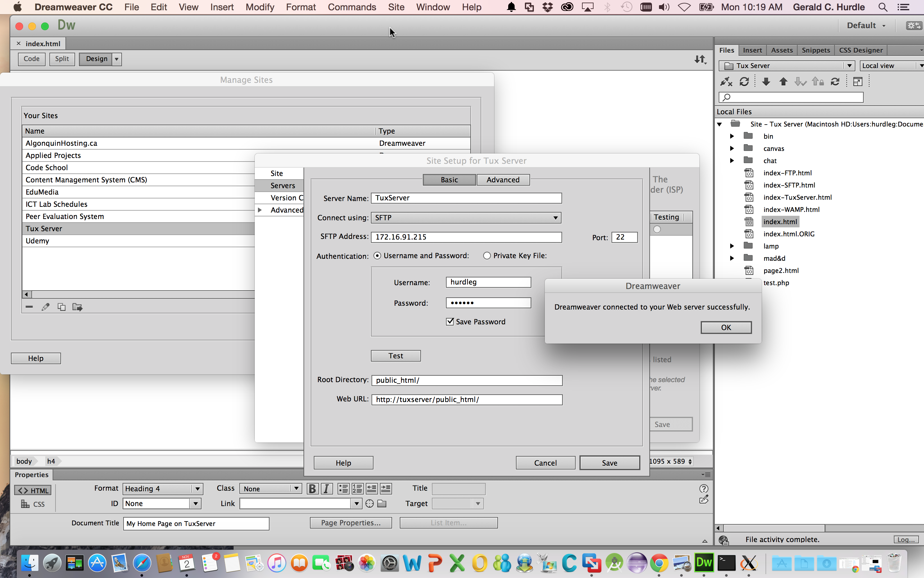Click the Check Out files icon
This screenshot has height=578, width=924.
(800, 82)
